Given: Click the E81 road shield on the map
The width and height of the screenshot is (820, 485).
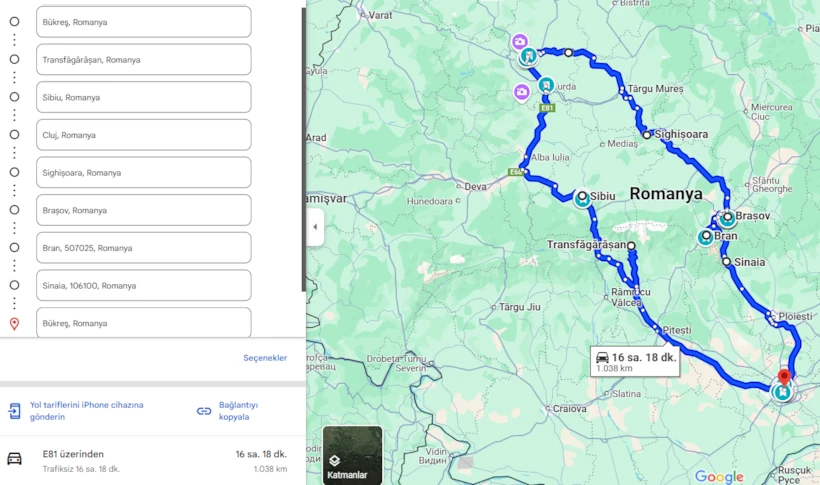Looking at the screenshot, I should tap(547, 108).
